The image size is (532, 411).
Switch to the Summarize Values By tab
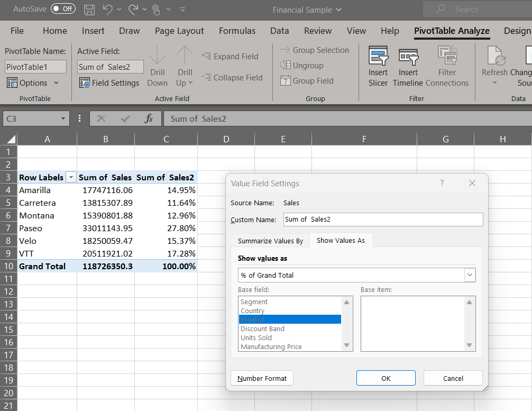[270, 241]
